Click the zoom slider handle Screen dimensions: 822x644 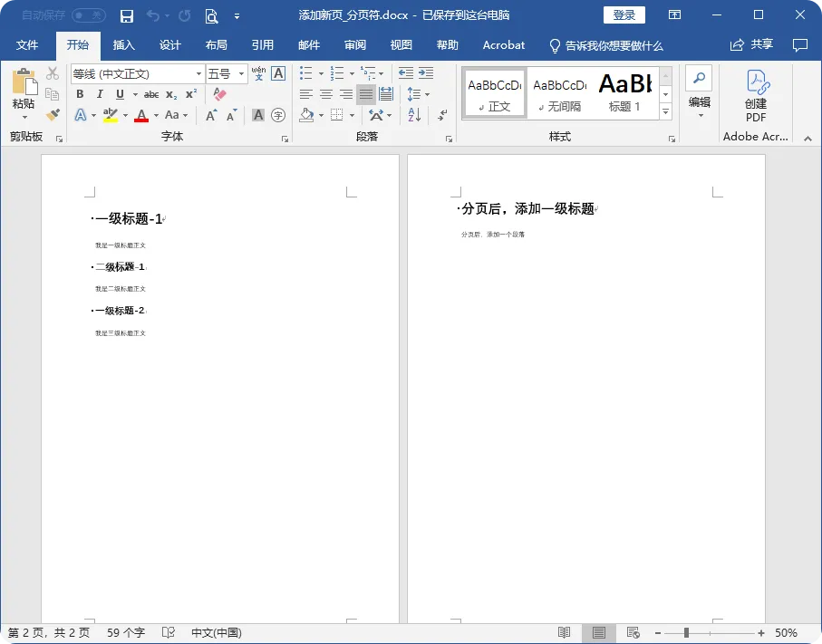tap(686, 633)
